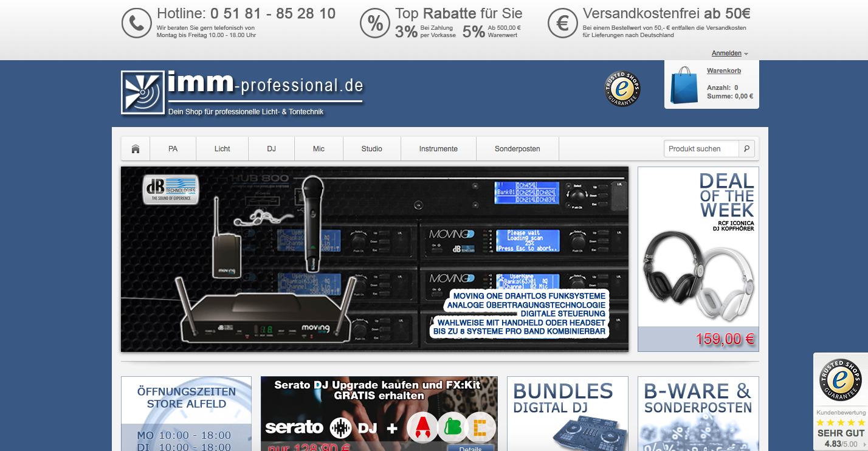Click the home icon in navigation bar

[136, 149]
